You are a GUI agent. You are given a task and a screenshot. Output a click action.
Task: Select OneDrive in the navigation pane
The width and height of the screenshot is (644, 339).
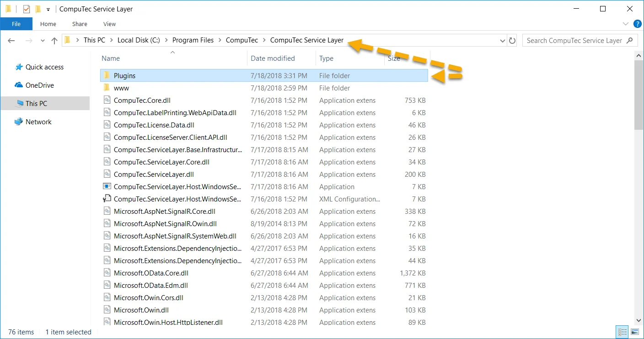39,85
